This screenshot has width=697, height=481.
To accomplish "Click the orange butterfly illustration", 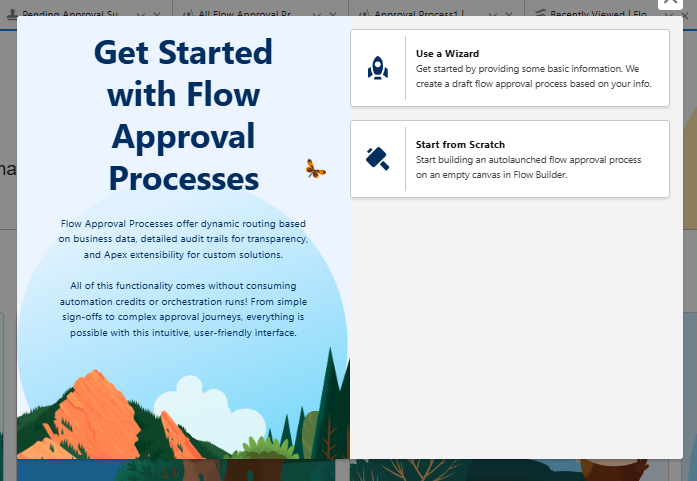I will pyautogui.click(x=315, y=168).
